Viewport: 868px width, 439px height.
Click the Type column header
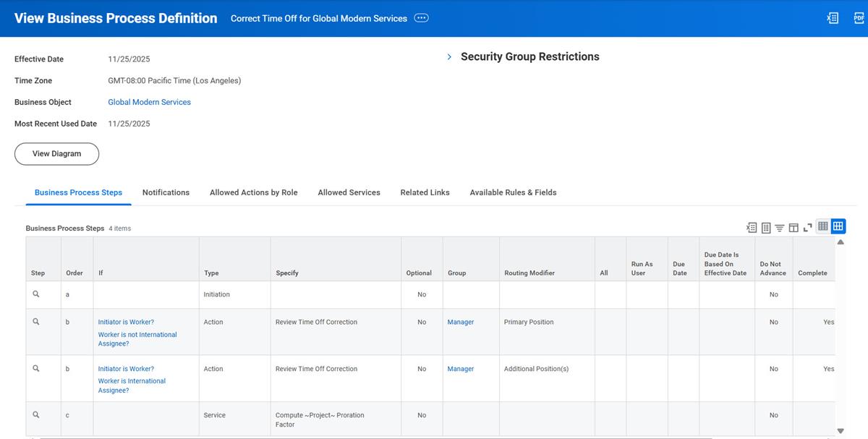point(235,259)
